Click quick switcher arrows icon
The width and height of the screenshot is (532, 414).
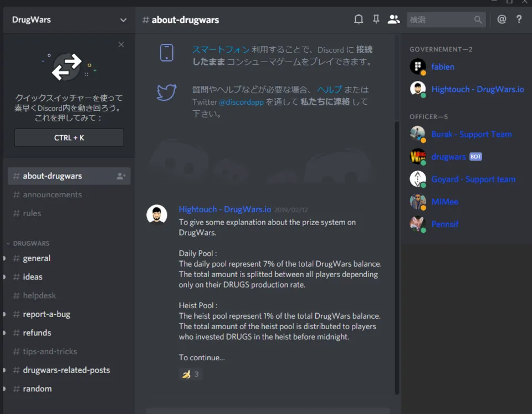[67, 67]
